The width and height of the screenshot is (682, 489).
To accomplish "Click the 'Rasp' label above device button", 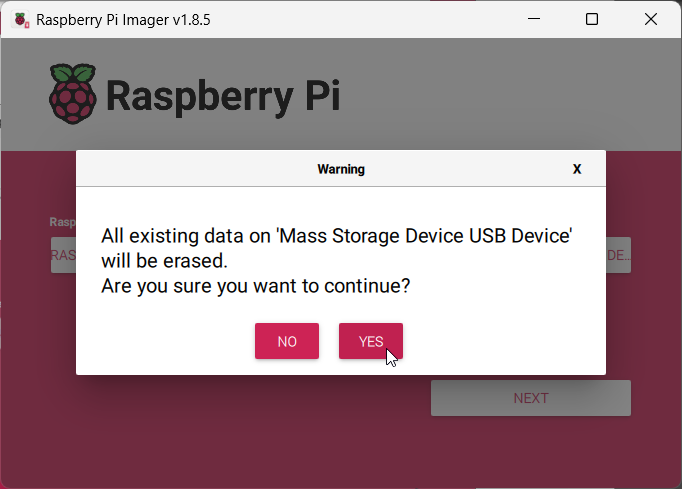I will coord(63,222).
